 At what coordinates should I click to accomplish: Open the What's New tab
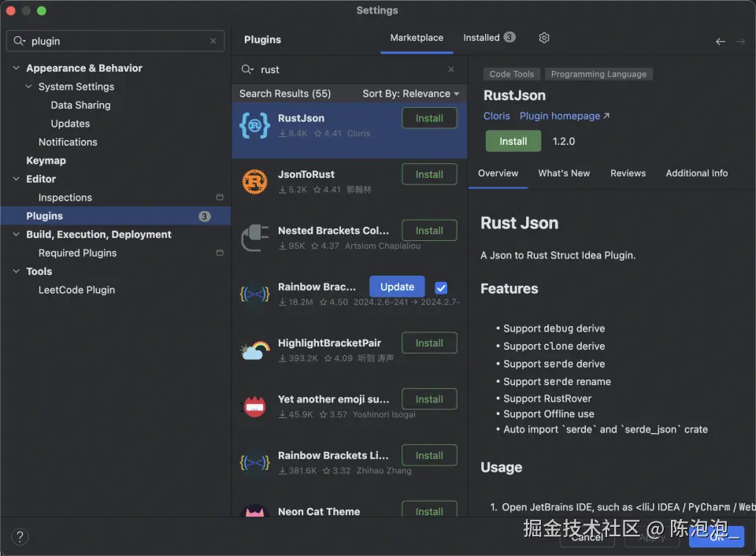pos(564,173)
